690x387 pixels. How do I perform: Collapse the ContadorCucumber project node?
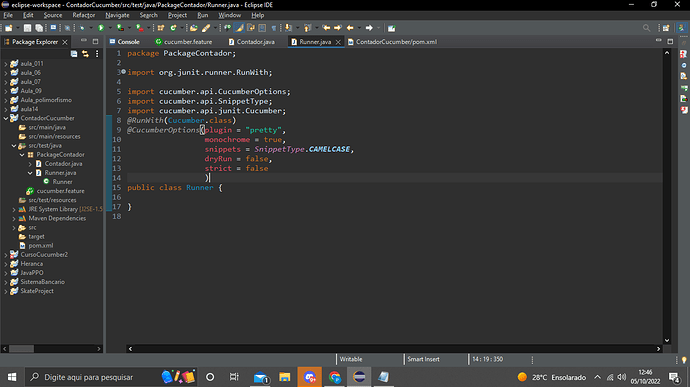pyautogui.click(x=6, y=118)
